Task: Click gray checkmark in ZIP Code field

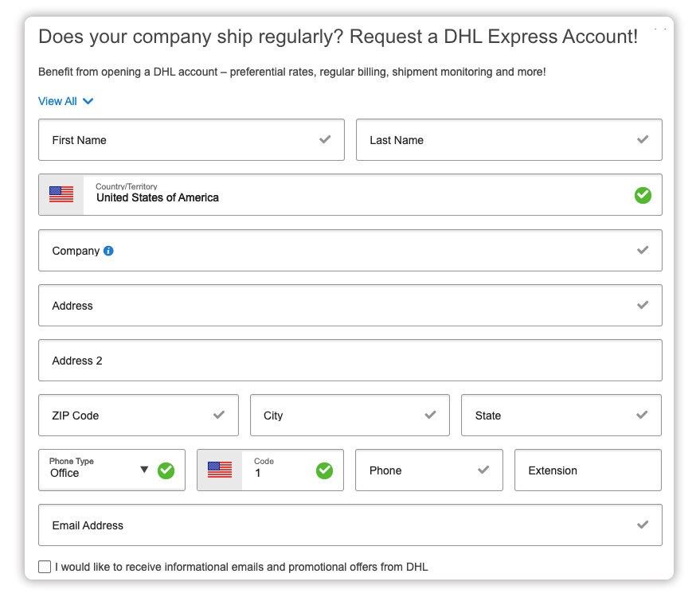Action: (219, 415)
